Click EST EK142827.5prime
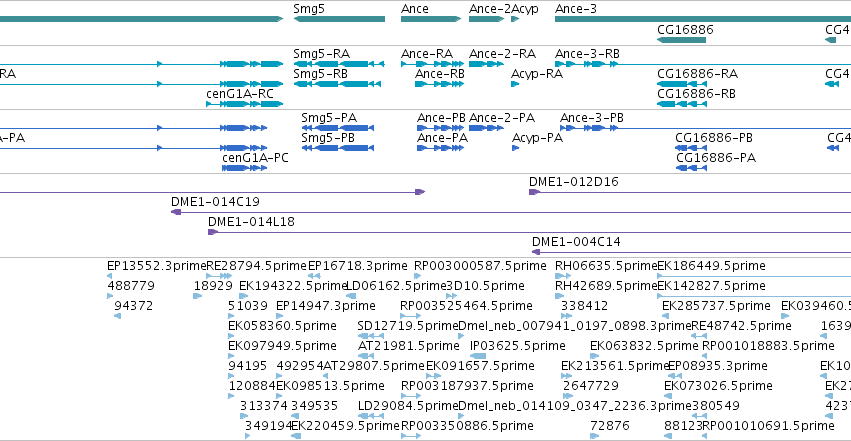Image resolution: width=851 pixels, height=441 pixels. click(x=712, y=286)
